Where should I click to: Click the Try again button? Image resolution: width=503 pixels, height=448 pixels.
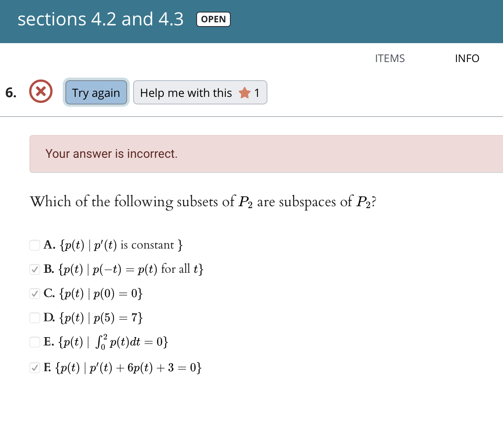click(96, 92)
